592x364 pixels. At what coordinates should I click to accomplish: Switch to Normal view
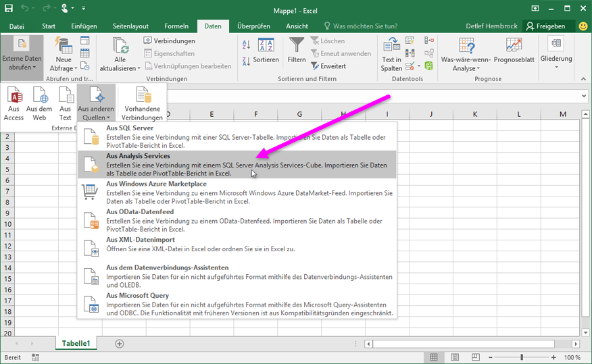pyautogui.click(x=434, y=357)
